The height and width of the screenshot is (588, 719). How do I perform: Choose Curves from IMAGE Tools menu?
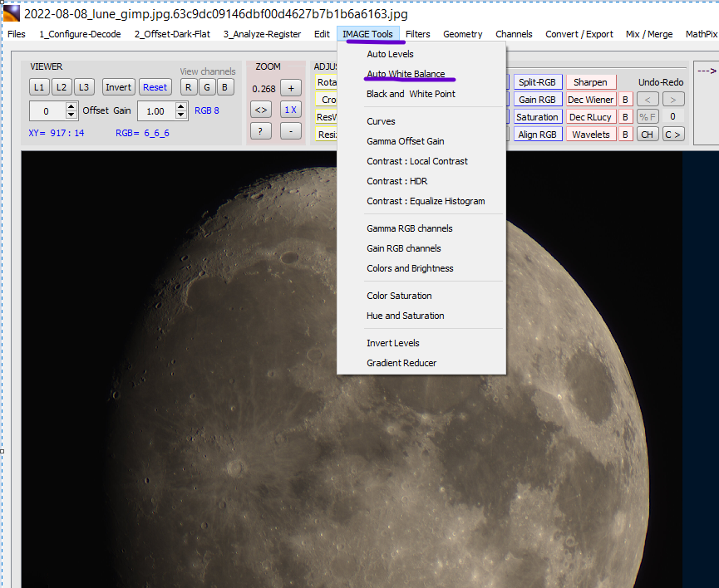(381, 121)
